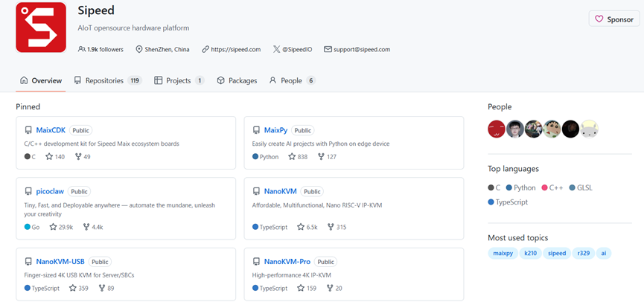Screen dimensions: 644x302
Task: Click the home icon in Overview tab
Action: pos(25,80)
